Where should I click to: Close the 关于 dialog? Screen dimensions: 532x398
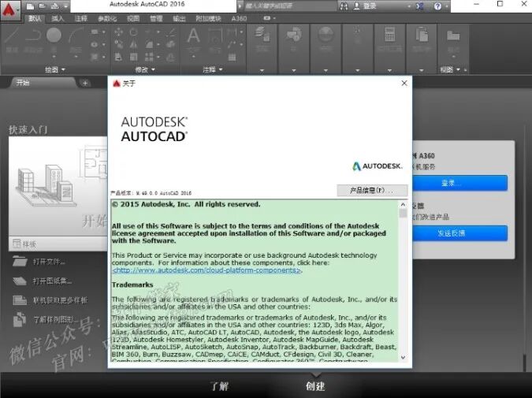point(404,83)
